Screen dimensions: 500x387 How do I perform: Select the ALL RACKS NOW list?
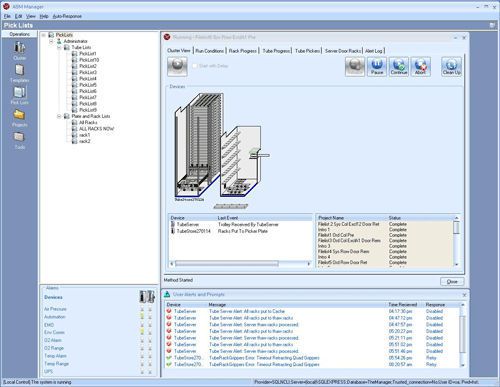[96, 129]
